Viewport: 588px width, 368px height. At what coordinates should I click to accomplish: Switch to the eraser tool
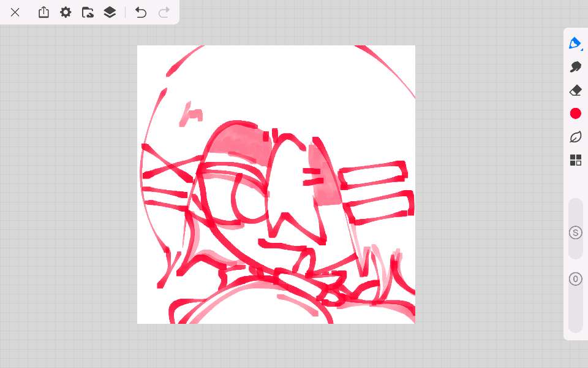coord(575,90)
